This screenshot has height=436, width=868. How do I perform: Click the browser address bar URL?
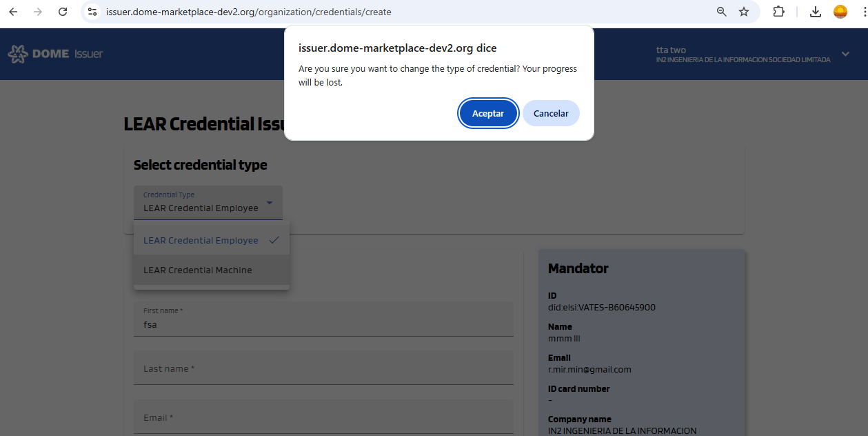click(x=248, y=12)
